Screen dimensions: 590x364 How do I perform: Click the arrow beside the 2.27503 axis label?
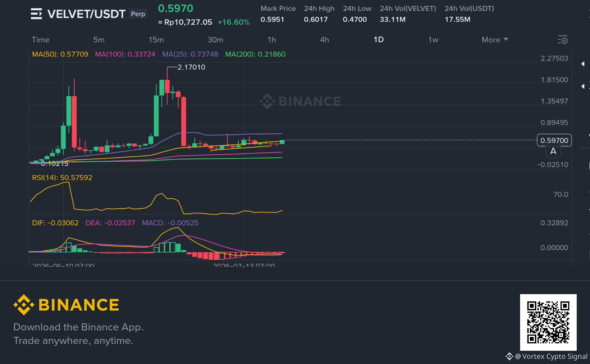(583, 64)
